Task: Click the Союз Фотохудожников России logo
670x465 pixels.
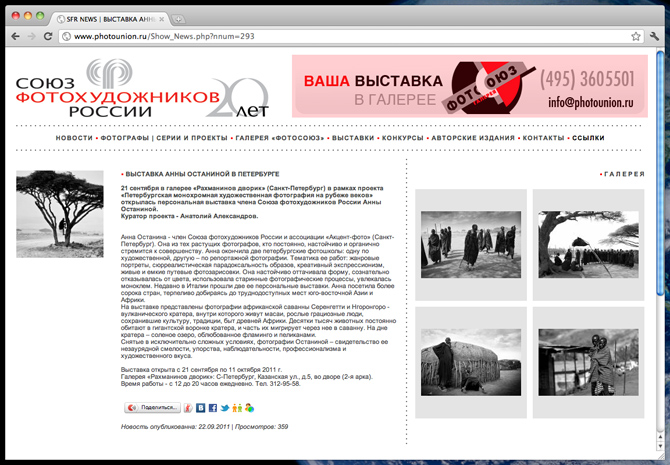Action: tap(143, 88)
